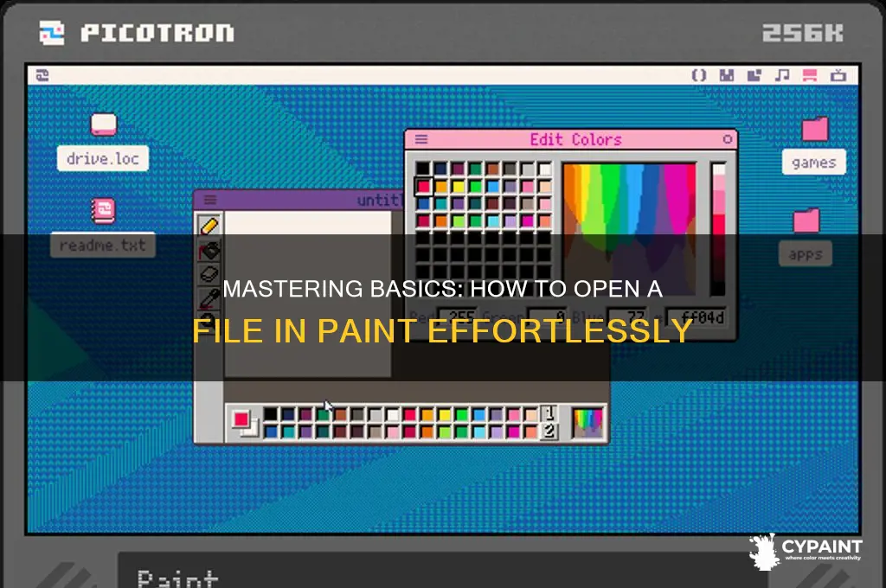Click the Edit Colors title bar

click(571, 139)
